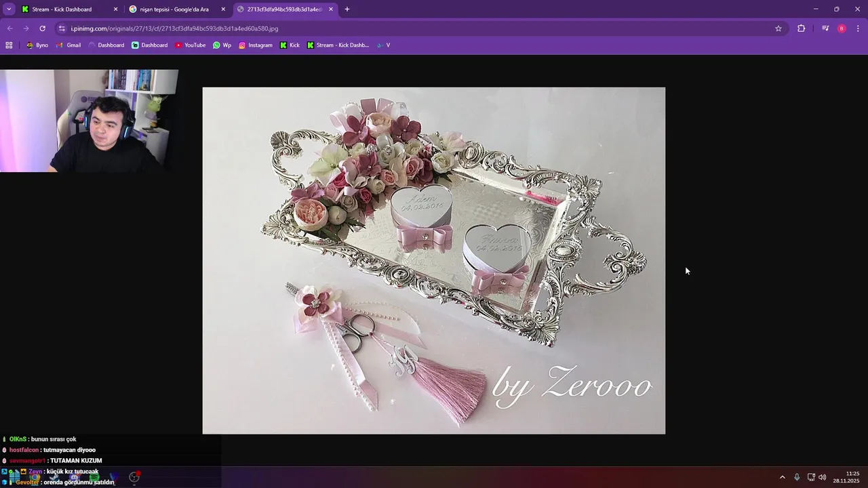Go back to the previous page
Screen dimensions: 868x488
9,28
